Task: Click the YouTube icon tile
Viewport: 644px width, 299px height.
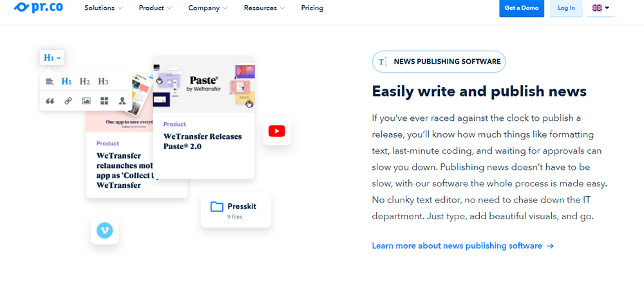Action: click(x=277, y=131)
